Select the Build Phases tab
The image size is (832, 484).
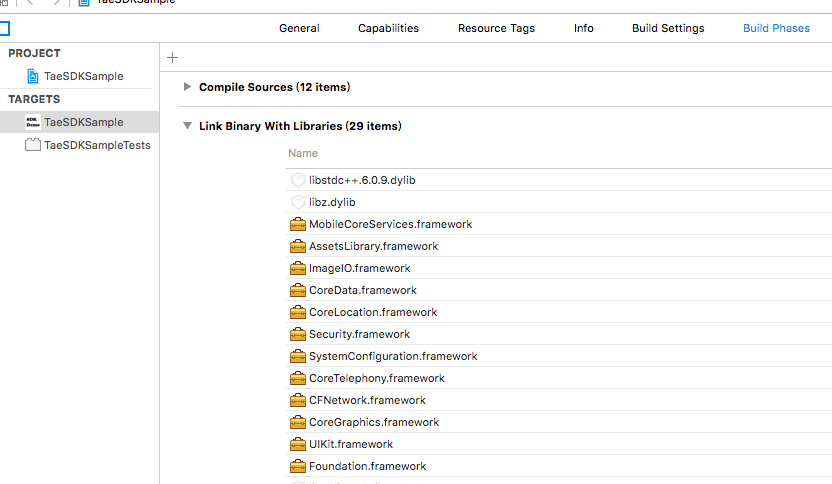pyautogui.click(x=776, y=28)
